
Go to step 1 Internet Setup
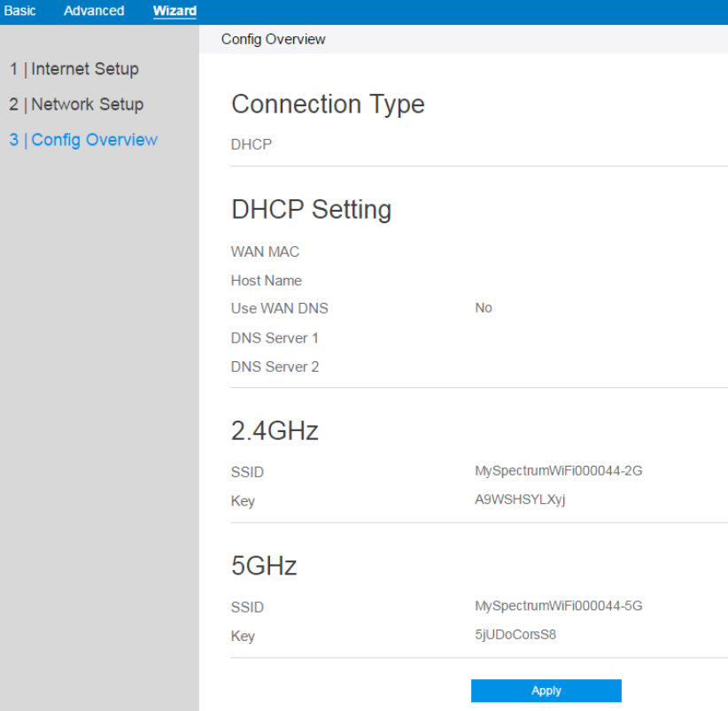coord(74,69)
